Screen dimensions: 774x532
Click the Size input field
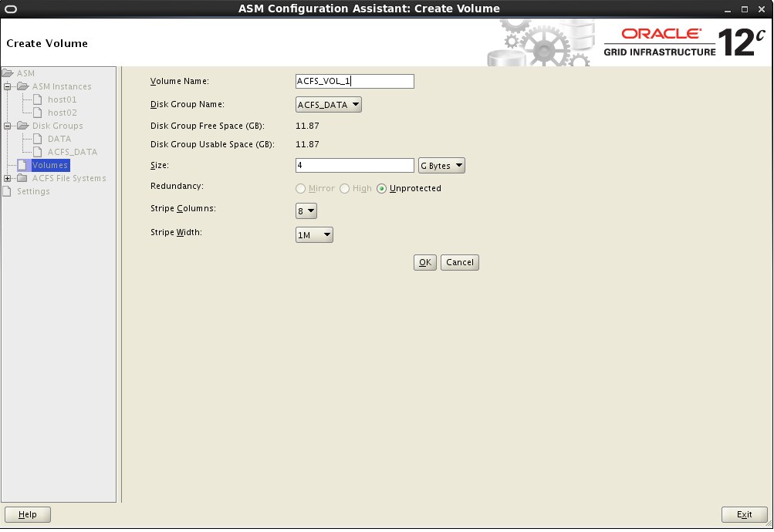pos(355,165)
